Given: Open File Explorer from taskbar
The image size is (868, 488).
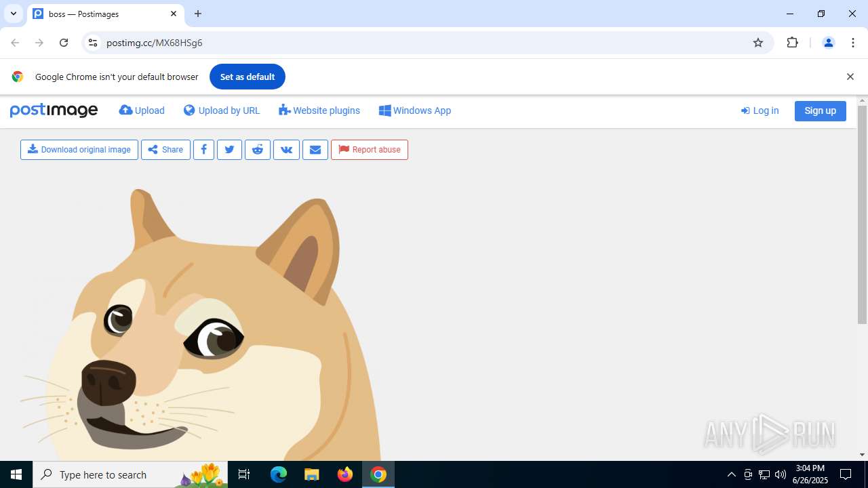Looking at the screenshot, I should pos(312,474).
